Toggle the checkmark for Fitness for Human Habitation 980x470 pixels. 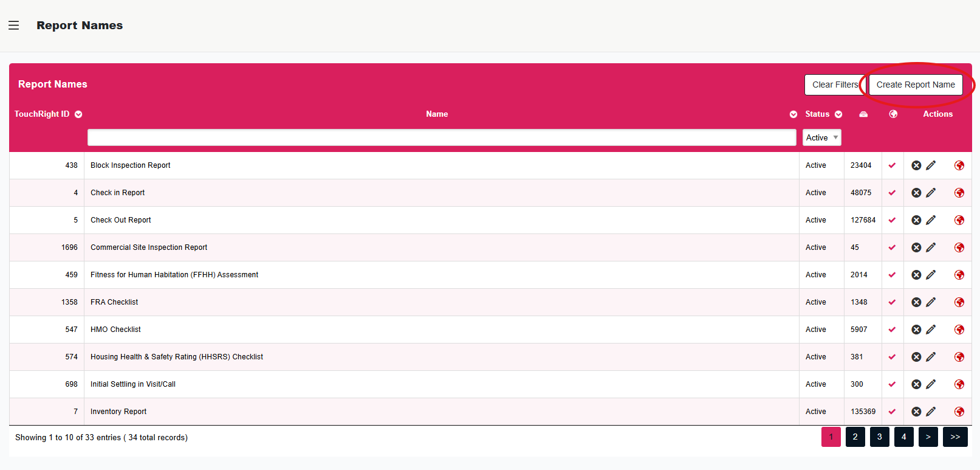point(892,275)
